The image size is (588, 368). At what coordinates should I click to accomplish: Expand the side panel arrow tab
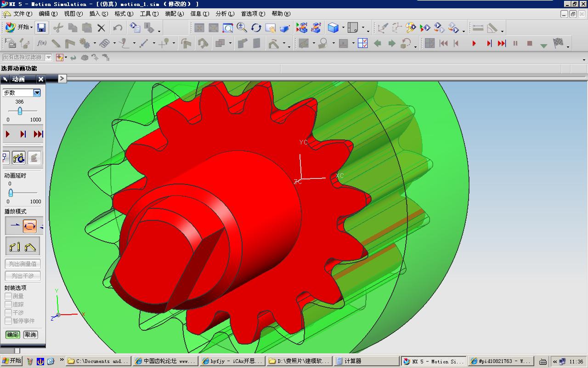pyautogui.click(x=62, y=79)
